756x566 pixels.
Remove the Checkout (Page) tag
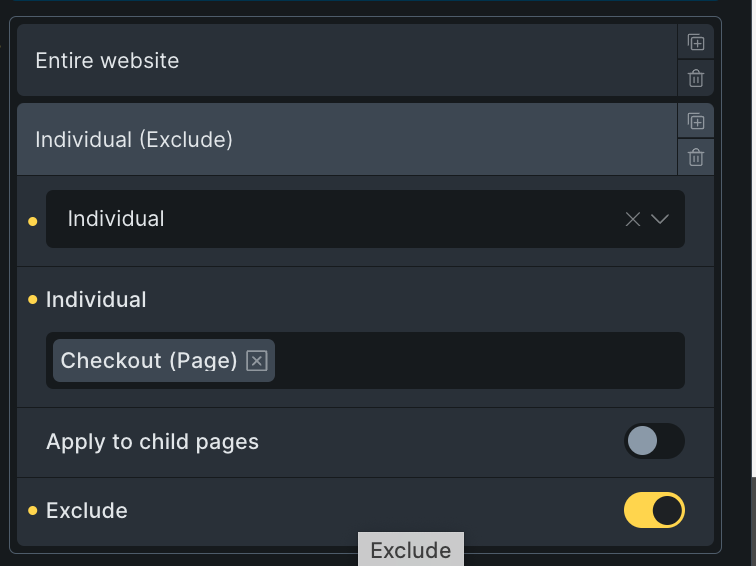tap(256, 361)
